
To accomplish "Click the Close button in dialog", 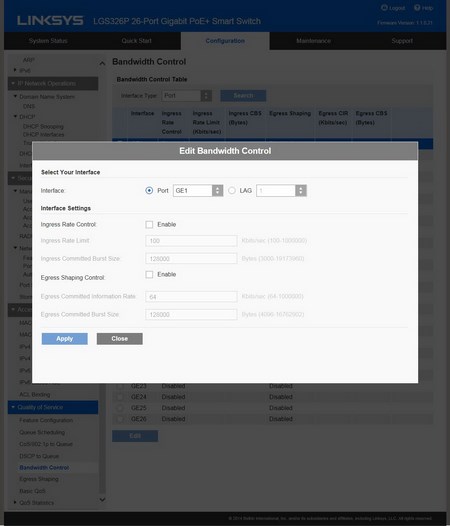I will click(x=119, y=339).
